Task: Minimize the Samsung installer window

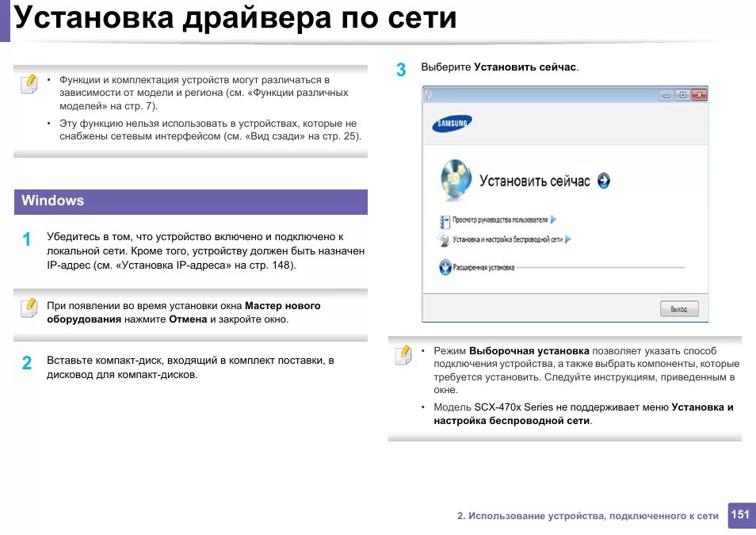Action: 666,96
